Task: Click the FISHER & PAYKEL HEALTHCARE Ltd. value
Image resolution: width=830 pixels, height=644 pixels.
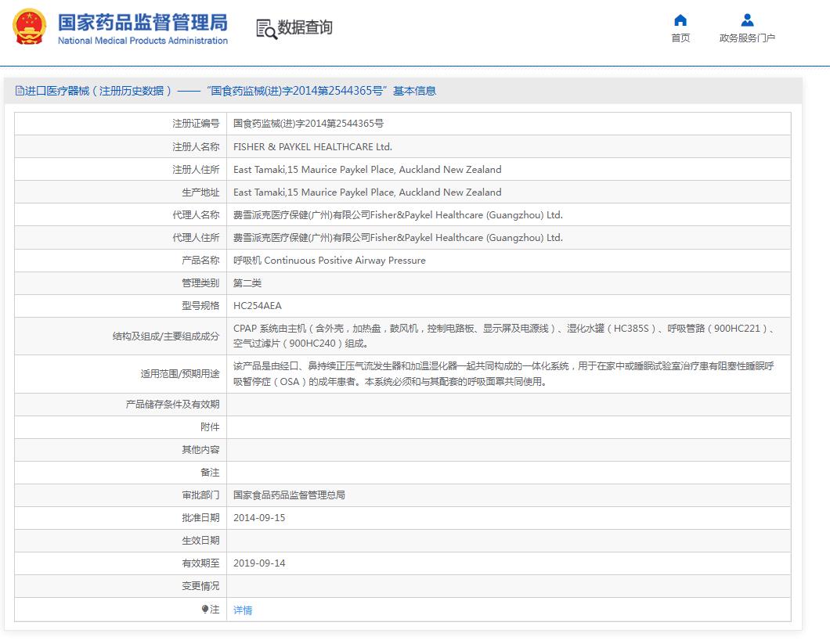Action: (x=312, y=146)
